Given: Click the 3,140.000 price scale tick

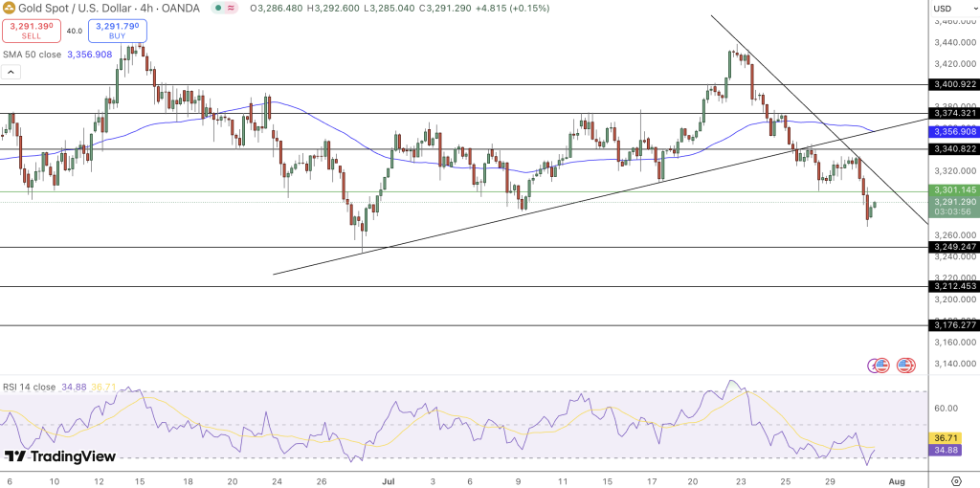Looking at the screenshot, I should click(x=955, y=364).
